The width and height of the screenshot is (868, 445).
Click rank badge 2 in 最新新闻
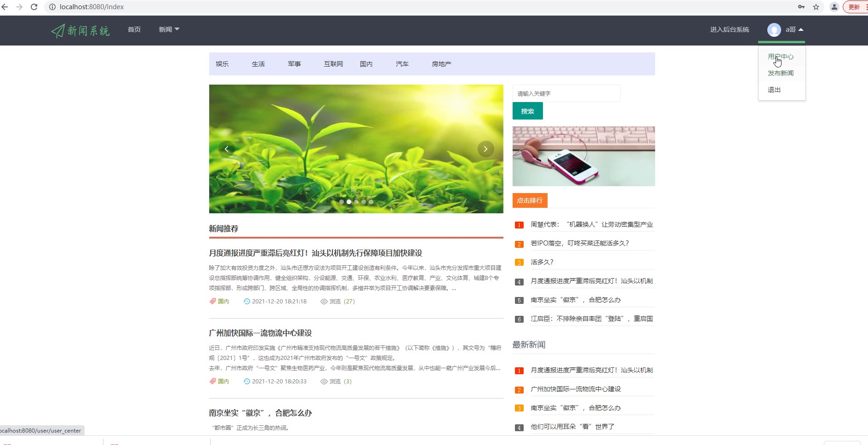click(x=519, y=390)
